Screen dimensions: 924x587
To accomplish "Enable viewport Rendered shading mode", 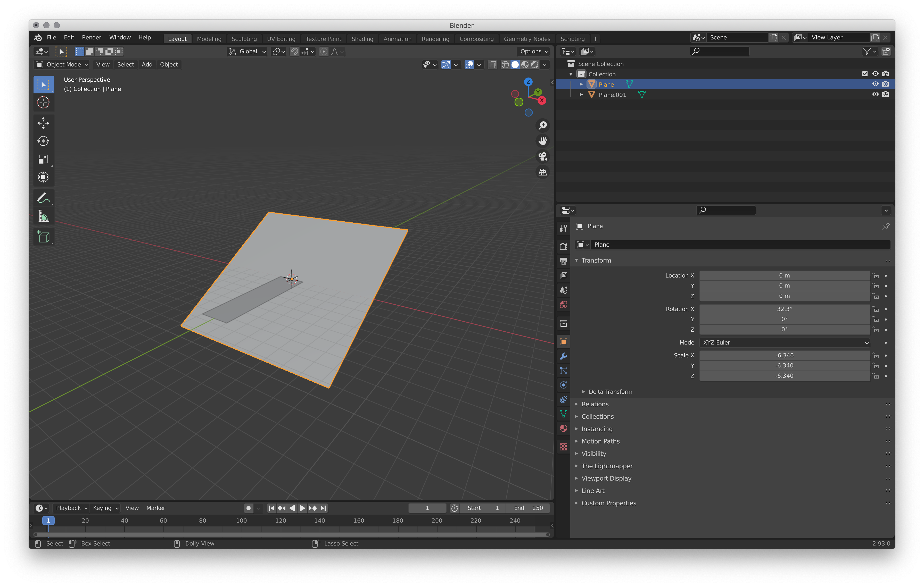I will pos(535,65).
